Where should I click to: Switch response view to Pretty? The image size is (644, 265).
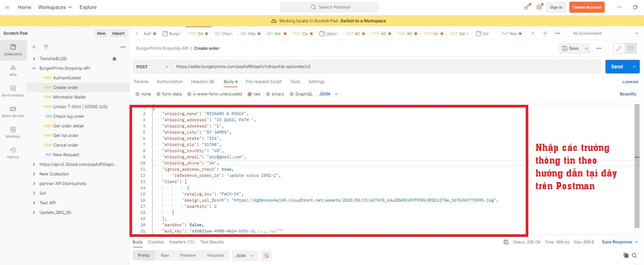[x=144, y=255]
